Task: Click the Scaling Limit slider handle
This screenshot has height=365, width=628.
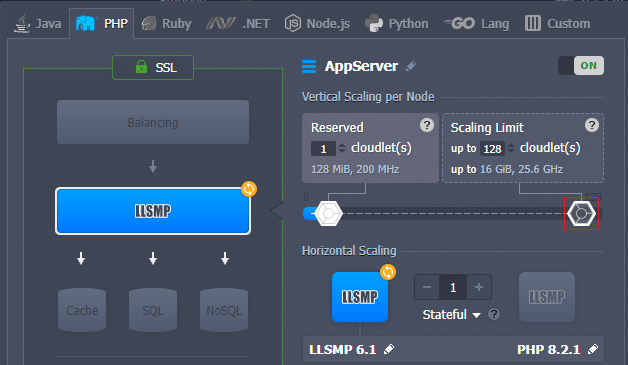Action: [x=581, y=214]
